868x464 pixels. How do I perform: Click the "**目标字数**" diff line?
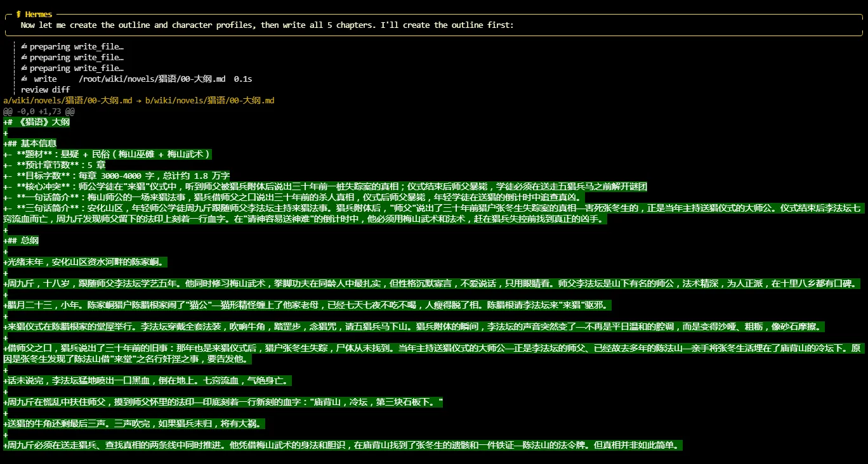tap(117, 176)
